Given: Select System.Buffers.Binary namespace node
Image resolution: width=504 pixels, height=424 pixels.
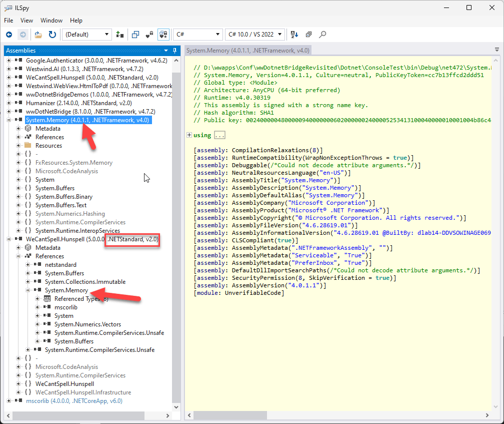Looking at the screenshot, I should click(63, 197).
